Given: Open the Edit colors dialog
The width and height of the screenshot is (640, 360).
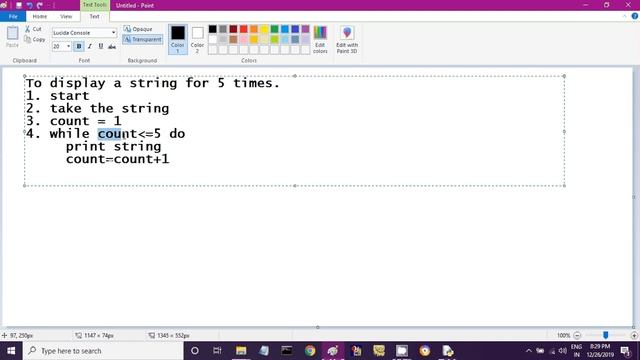Looking at the screenshot, I should point(320,39).
